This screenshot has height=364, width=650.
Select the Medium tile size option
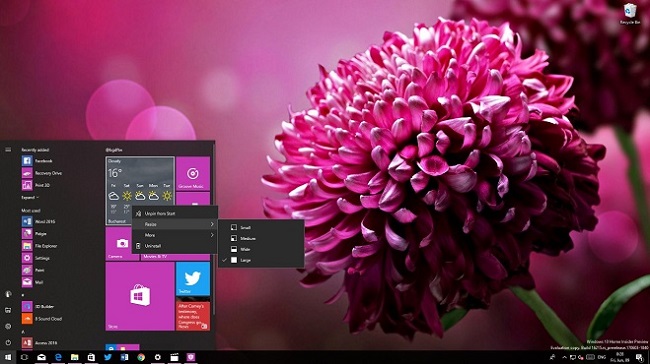(261, 238)
